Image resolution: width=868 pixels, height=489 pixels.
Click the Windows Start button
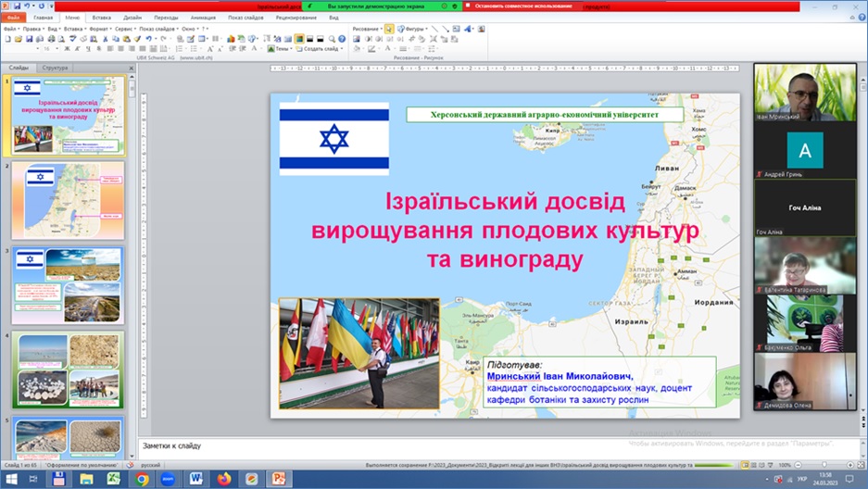tap(10, 479)
